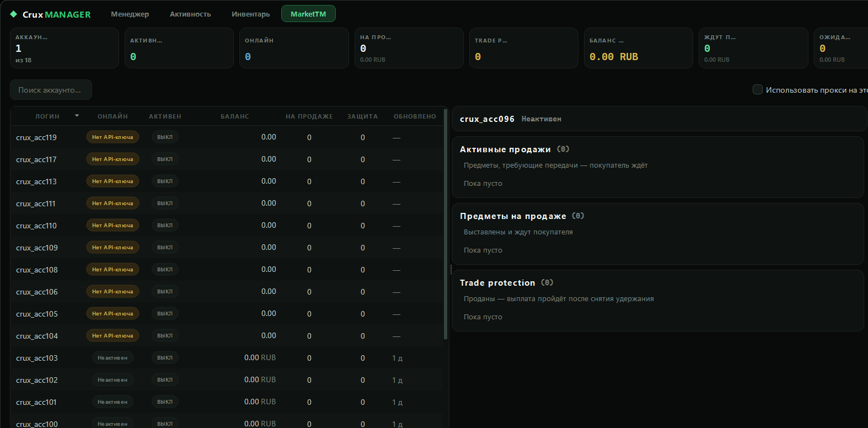Switch ВЫКЛ toggle for crux_acc110
The image size is (868, 428).
[x=165, y=226]
